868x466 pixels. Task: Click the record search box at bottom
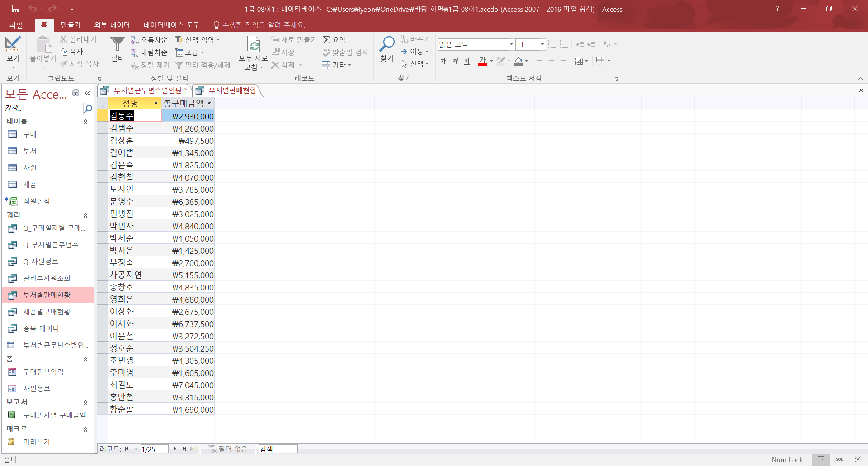(278, 449)
